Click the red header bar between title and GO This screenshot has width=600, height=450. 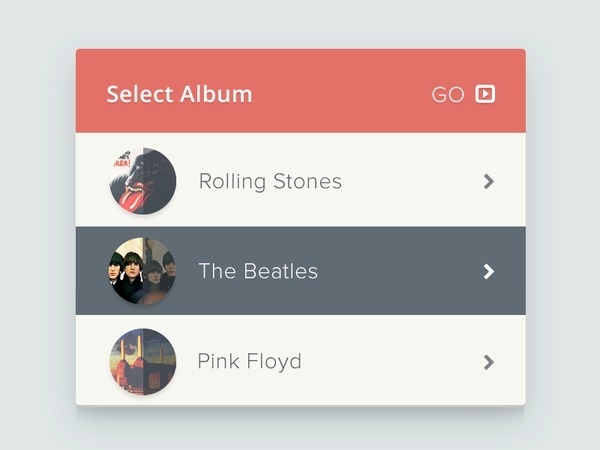pyautogui.click(x=341, y=92)
